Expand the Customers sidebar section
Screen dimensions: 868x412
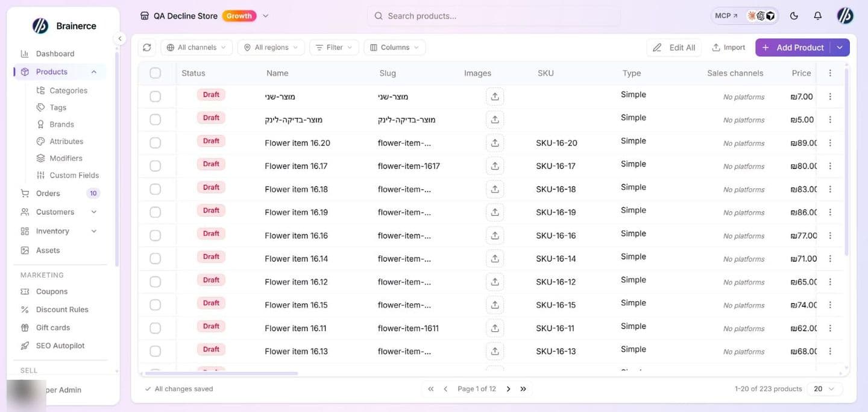pyautogui.click(x=94, y=212)
